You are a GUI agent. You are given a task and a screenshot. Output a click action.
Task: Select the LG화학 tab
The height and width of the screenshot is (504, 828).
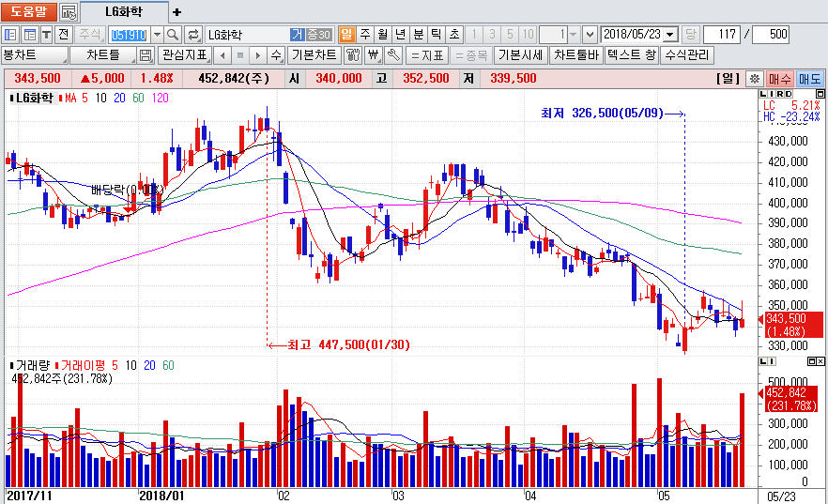[125, 12]
